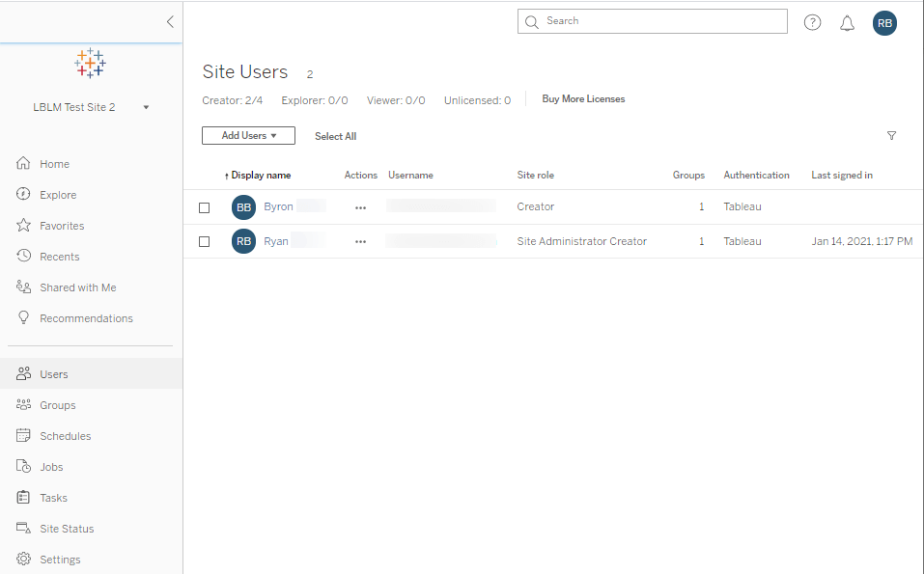
Task: Open the Recommendations page
Action: click(87, 317)
